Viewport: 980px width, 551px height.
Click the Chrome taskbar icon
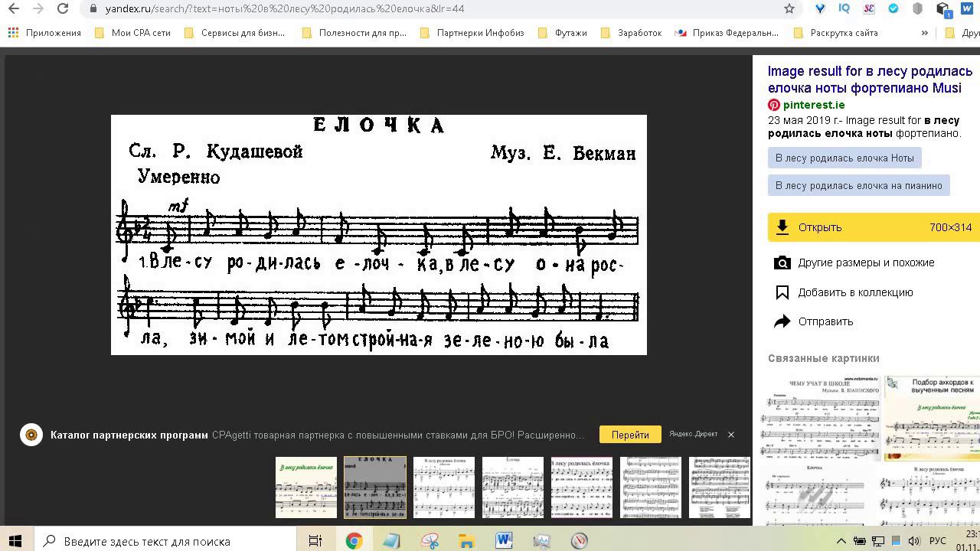pyautogui.click(x=354, y=541)
